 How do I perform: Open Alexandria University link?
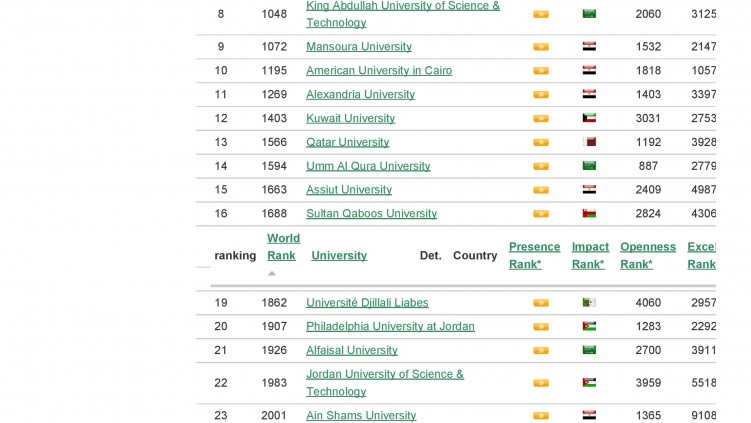(360, 94)
